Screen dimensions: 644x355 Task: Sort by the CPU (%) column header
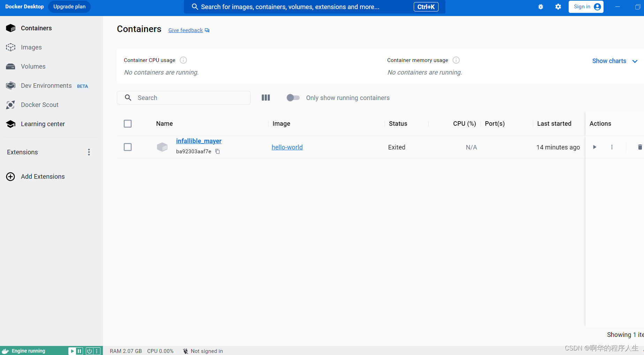[464, 124]
